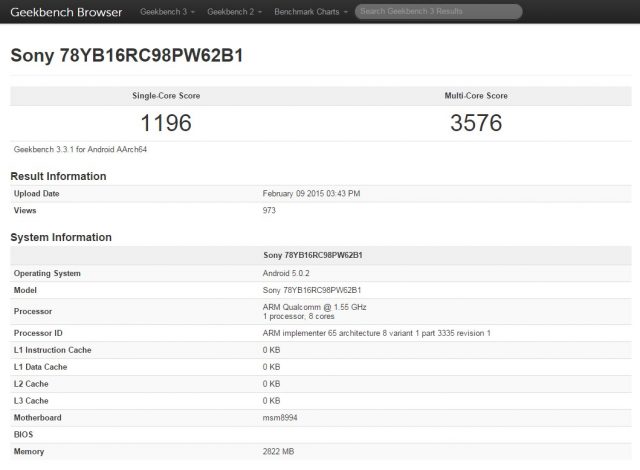The height and width of the screenshot is (470, 640).
Task: Select the single-core score value 1196
Action: click(x=166, y=123)
